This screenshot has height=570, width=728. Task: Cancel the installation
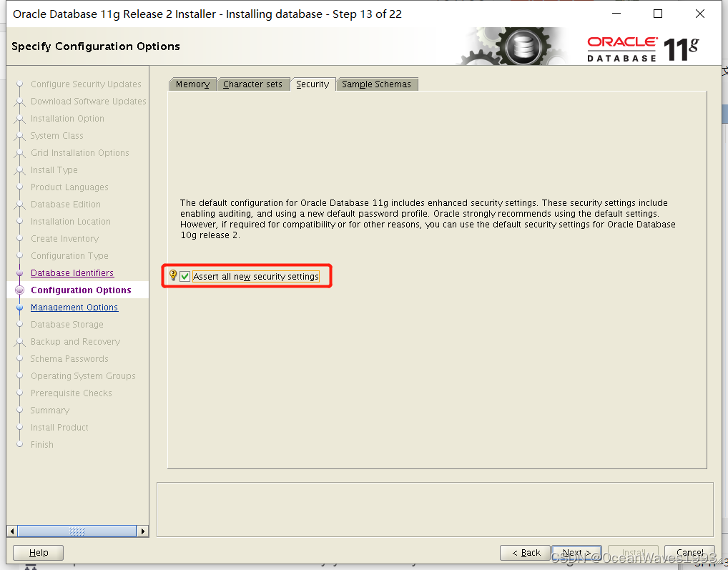point(689,552)
